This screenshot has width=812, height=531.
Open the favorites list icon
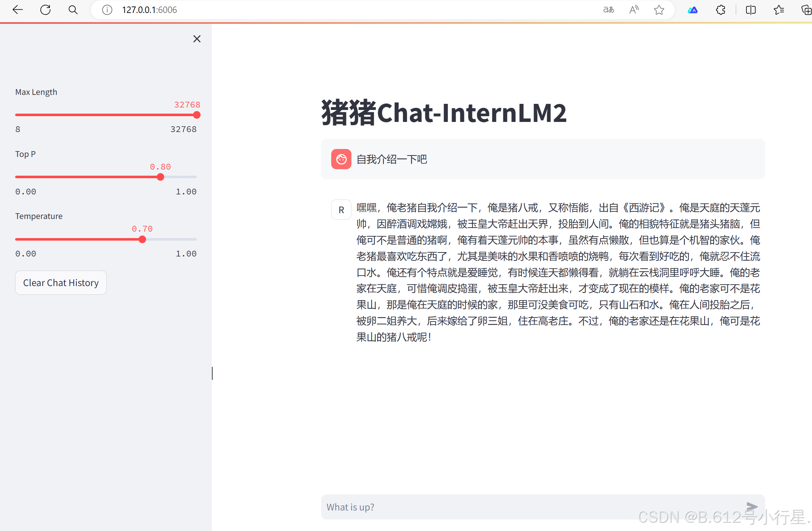point(778,10)
